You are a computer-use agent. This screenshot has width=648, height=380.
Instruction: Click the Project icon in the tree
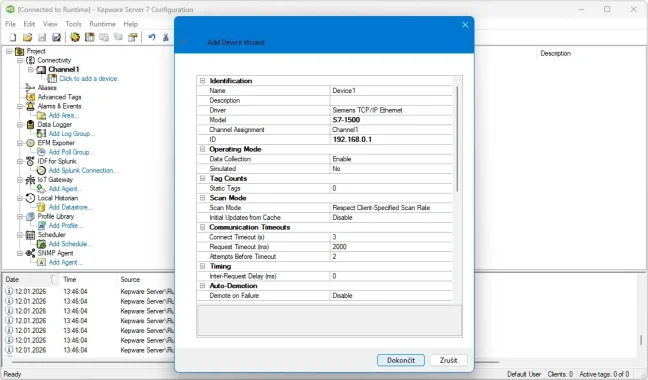tap(19, 51)
